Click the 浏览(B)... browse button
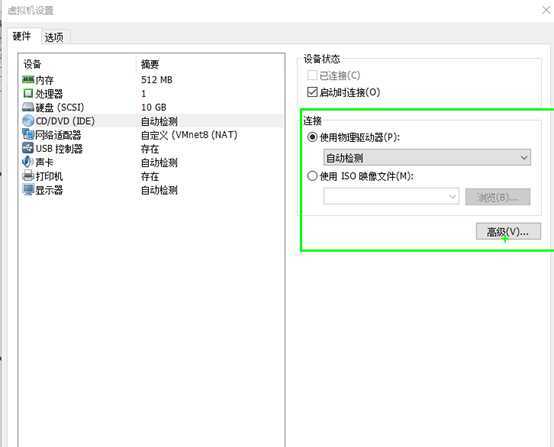 pos(497,197)
